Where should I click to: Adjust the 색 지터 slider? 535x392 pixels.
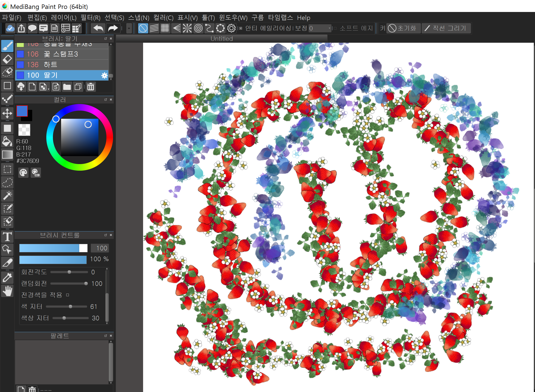pyautogui.click(x=66, y=307)
